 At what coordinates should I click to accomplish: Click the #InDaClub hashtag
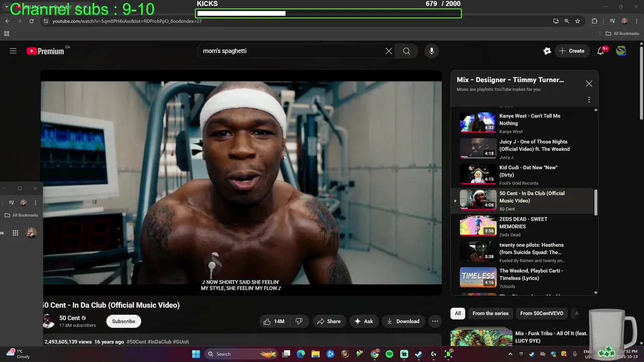[159, 342]
